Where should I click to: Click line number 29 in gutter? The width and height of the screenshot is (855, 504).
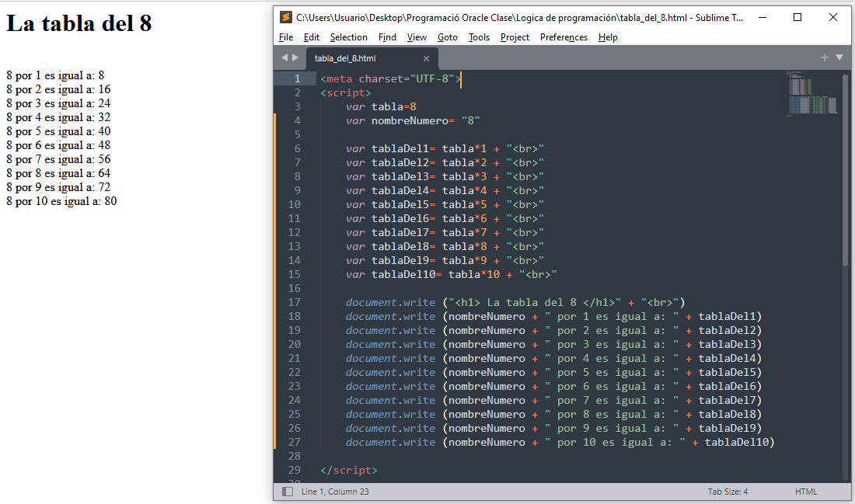295,470
